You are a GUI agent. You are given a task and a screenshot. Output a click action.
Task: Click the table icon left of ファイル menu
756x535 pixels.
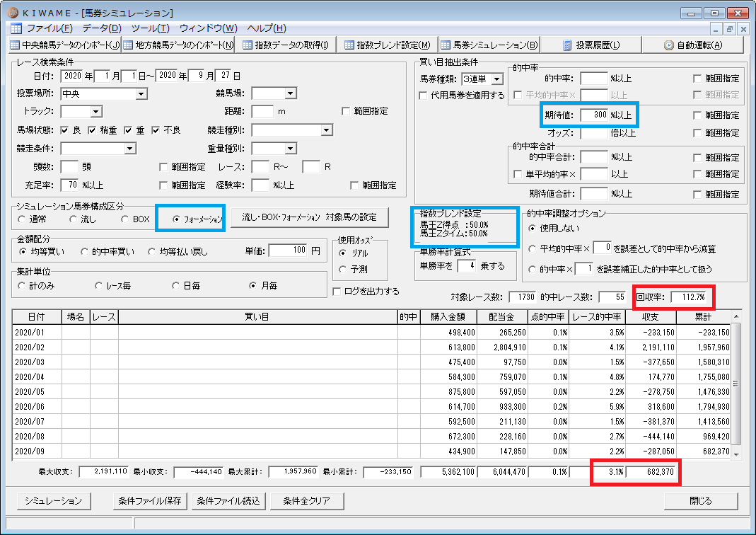tap(16, 28)
